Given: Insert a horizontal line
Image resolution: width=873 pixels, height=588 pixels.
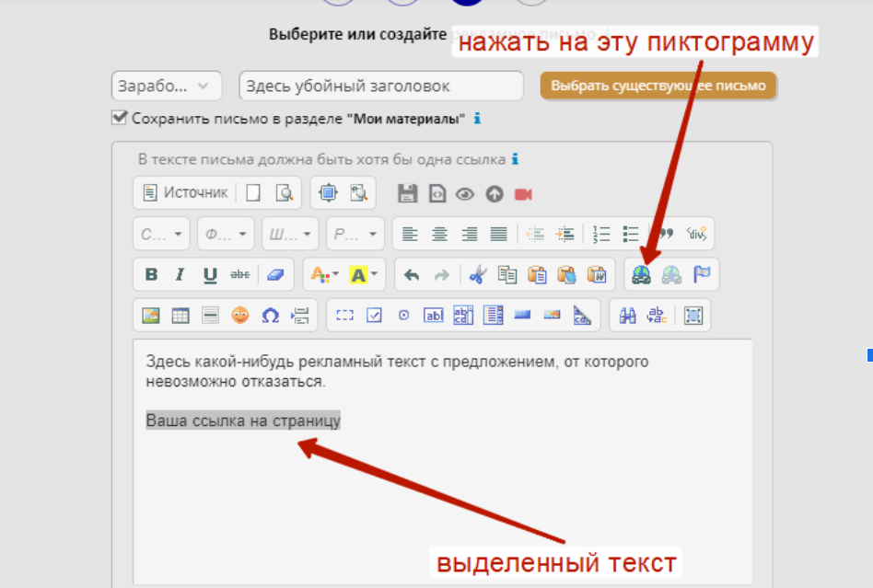Looking at the screenshot, I should coord(211,316).
